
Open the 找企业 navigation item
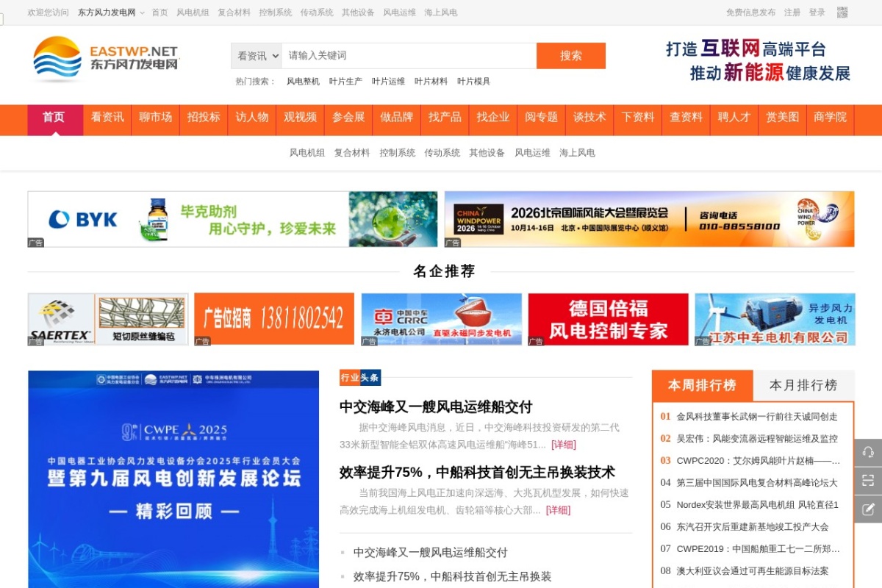[492, 118]
